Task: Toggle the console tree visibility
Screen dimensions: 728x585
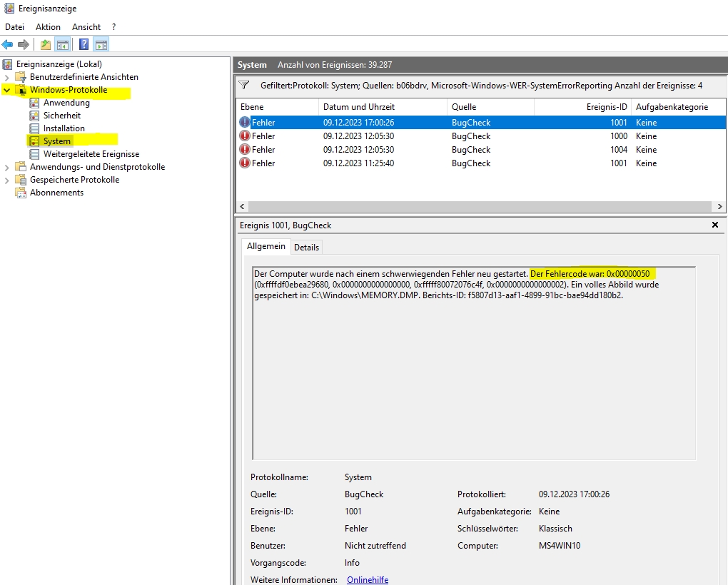Action: [62, 44]
